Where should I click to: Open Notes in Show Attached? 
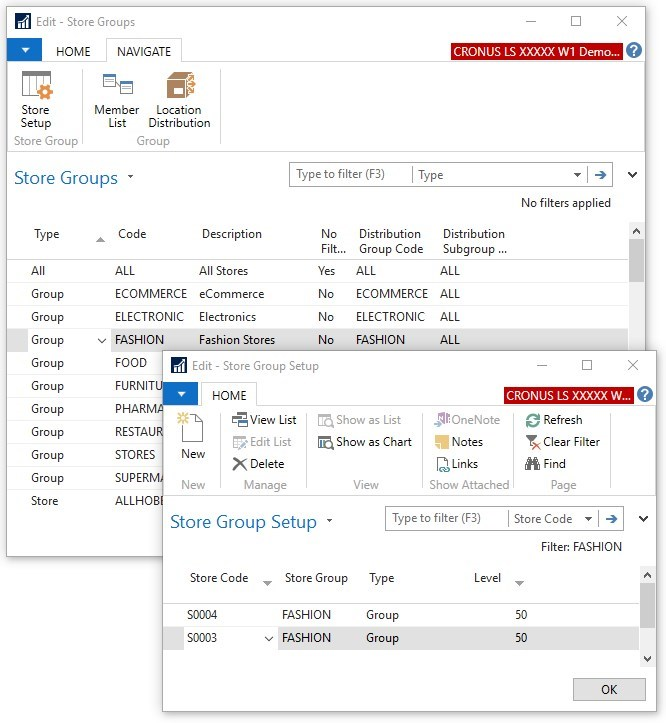coord(459,442)
